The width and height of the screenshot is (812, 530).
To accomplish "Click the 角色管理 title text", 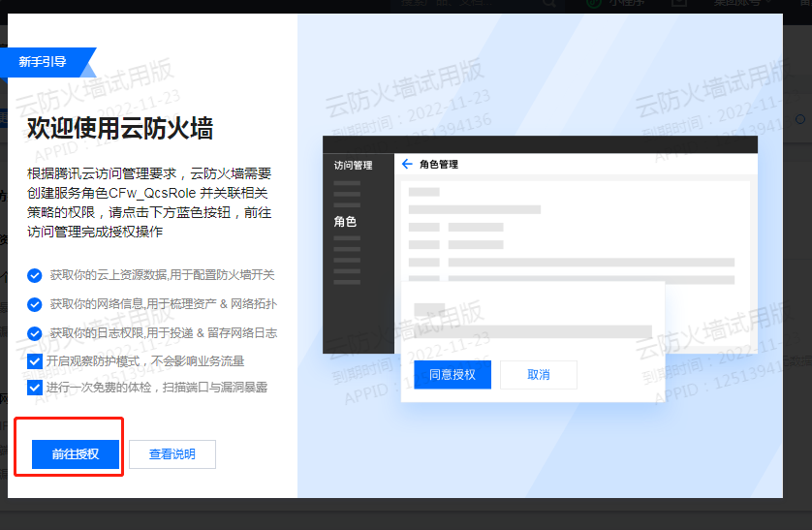I will (439, 164).
